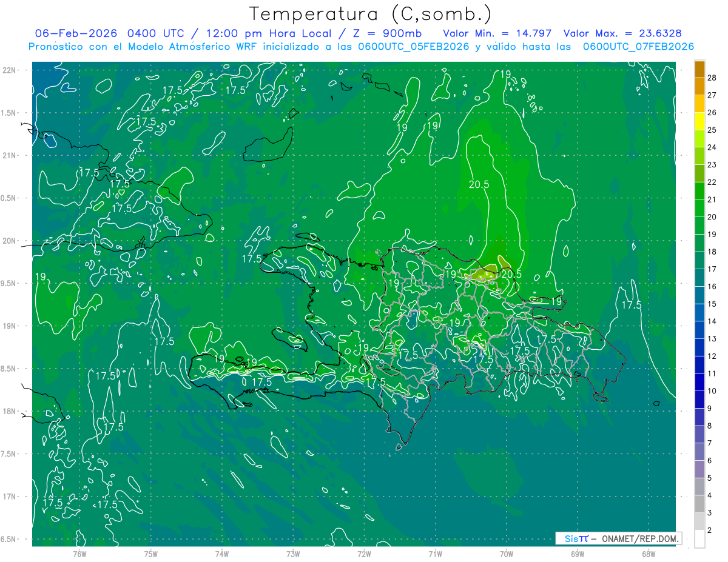Click the 76W longitude axis label
The height and width of the screenshot is (562, 728).
pos(79,554)
